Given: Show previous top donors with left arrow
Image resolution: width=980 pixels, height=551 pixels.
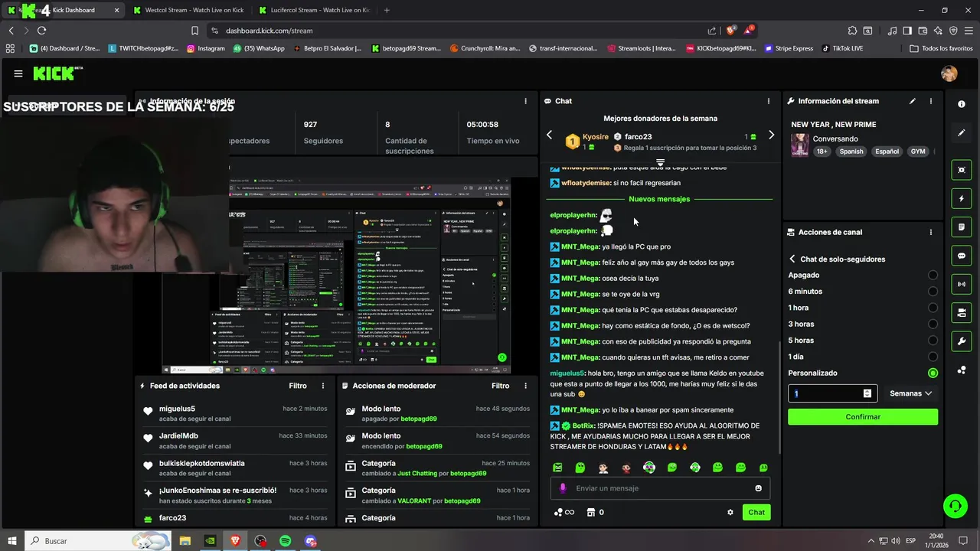Looking at the screenshot, I should [x=549, y=135].
